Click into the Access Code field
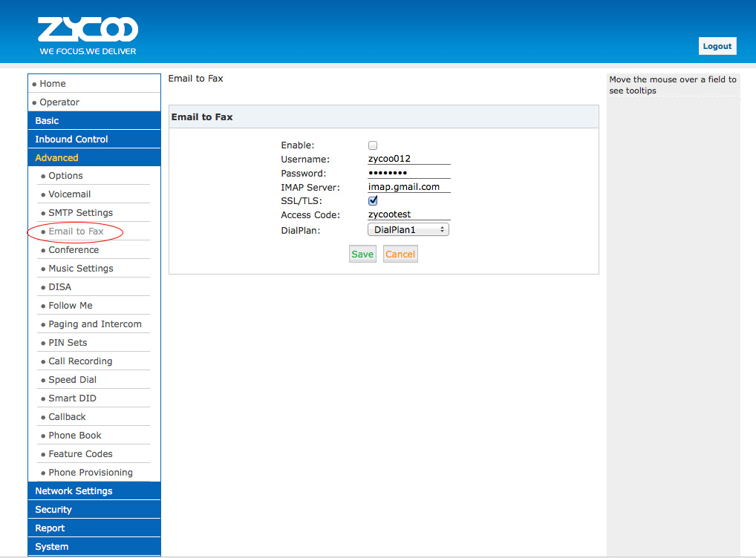Image resolution: width=756 pixels, height=558 pixels. 408,215
